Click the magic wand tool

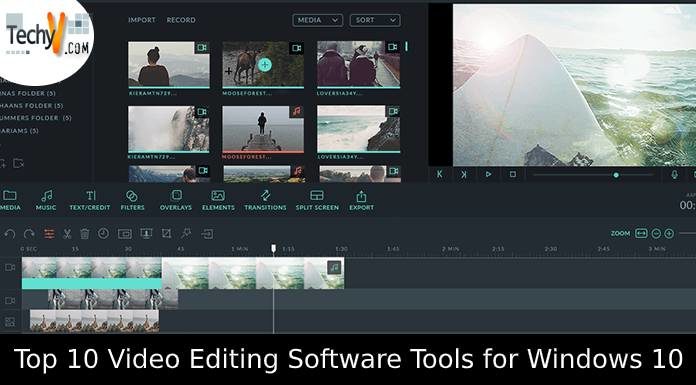(x=186, y=233)
